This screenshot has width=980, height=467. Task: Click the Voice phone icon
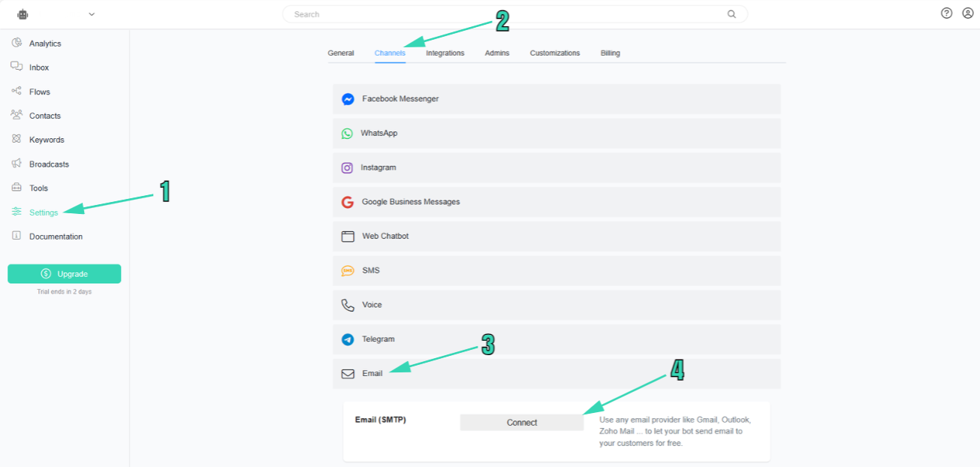348,305
